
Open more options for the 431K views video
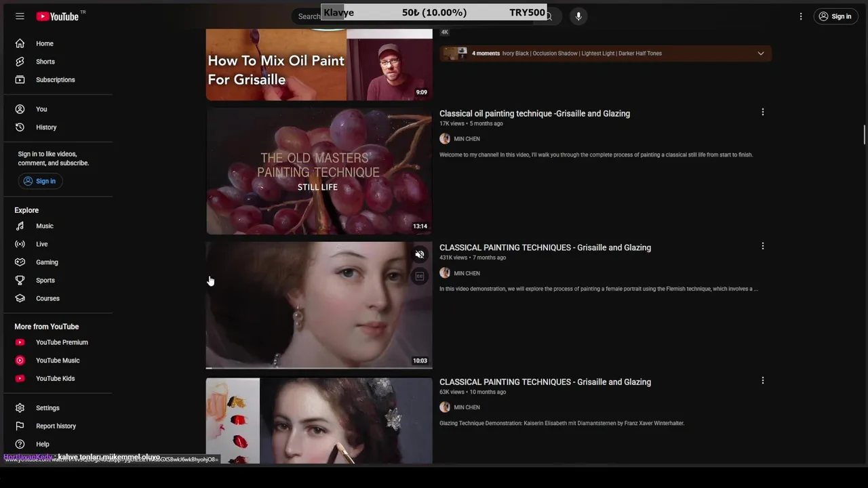(x=763, y=246)
